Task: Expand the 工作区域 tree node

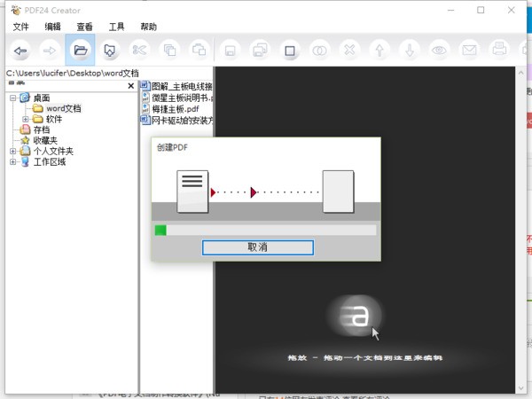Action: pyautogui.click(x=13, y=162)
